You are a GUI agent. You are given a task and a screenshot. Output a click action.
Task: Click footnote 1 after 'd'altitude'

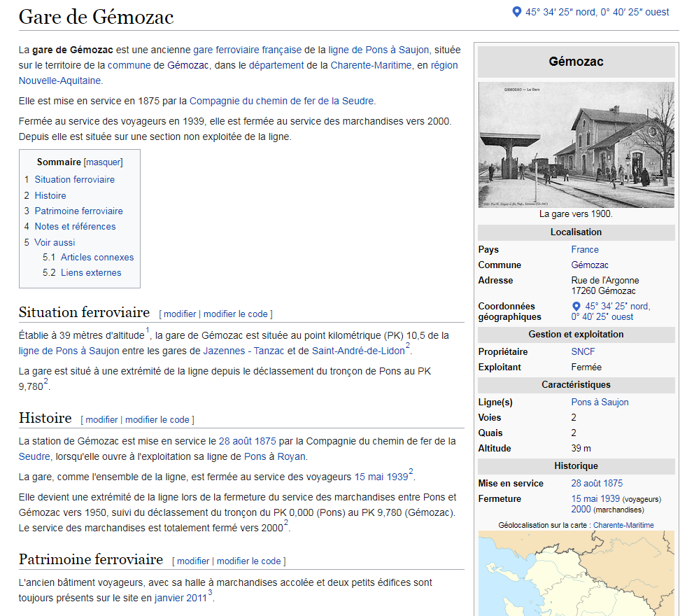point(148,330)
